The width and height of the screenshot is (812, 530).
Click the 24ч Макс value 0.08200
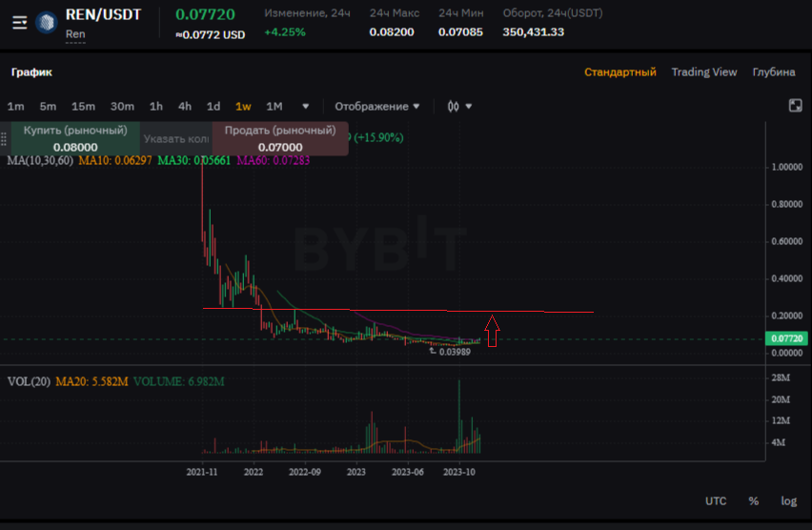[392, 32]
